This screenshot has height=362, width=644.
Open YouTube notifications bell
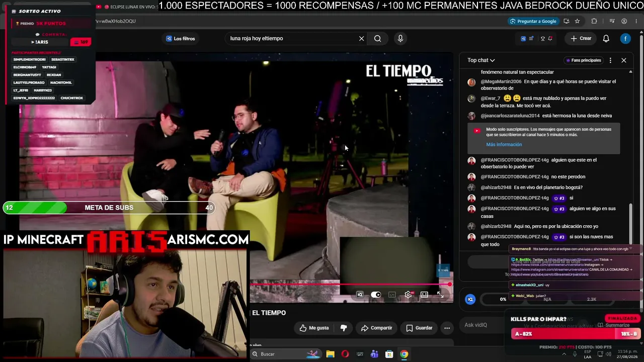tap(606, 38)
